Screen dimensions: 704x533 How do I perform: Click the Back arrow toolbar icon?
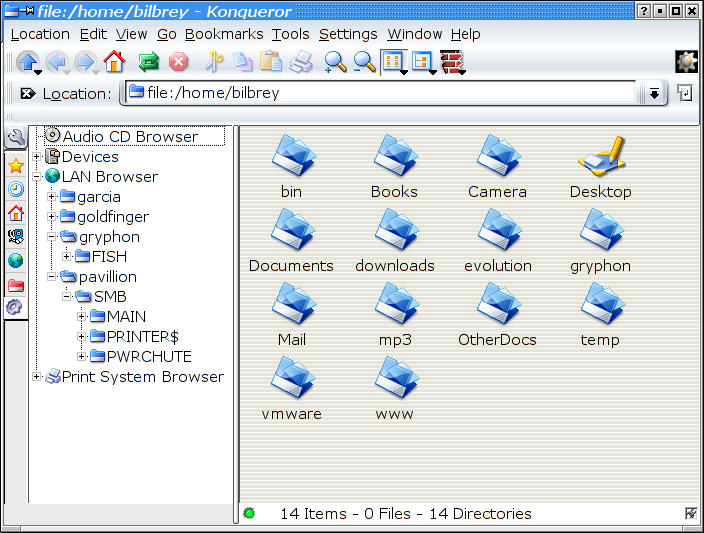57,62
